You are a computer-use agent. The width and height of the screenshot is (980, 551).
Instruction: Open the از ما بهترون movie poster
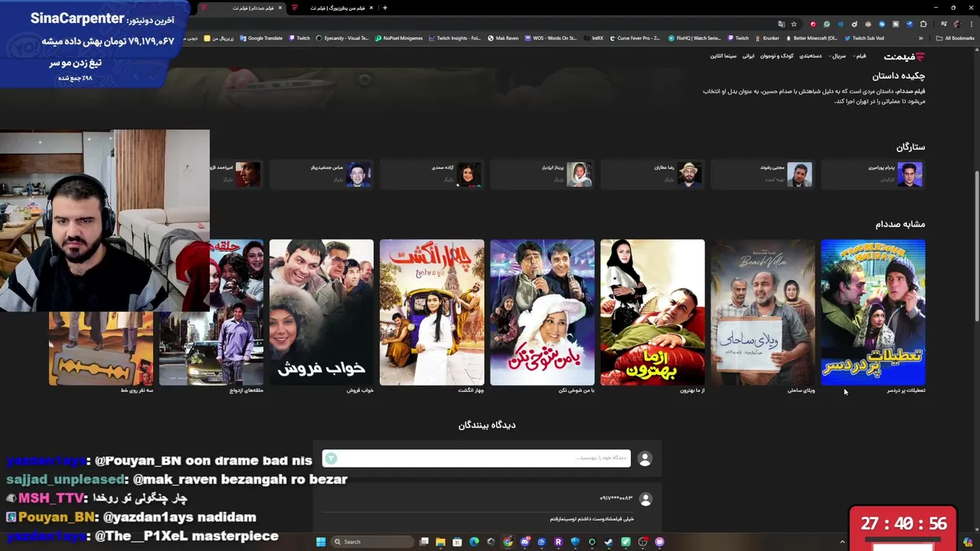pos(652,312)
